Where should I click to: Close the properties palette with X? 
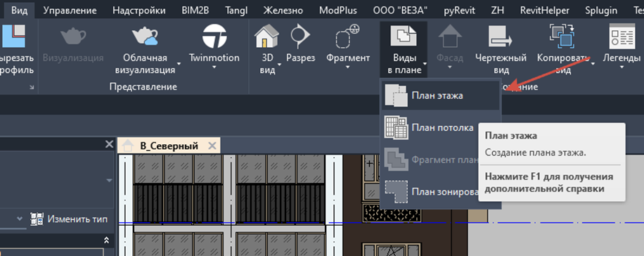pyautogui.click(x=109, y=144)
